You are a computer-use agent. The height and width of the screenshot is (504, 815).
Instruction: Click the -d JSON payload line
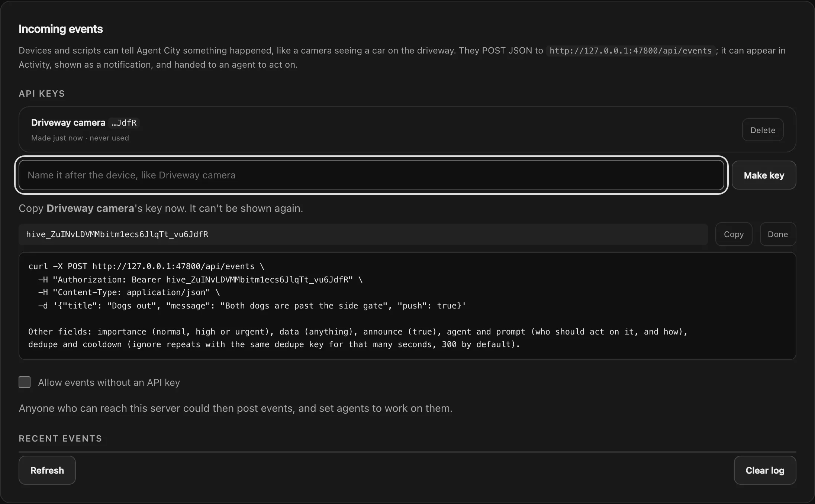click(x=252, y=306)
